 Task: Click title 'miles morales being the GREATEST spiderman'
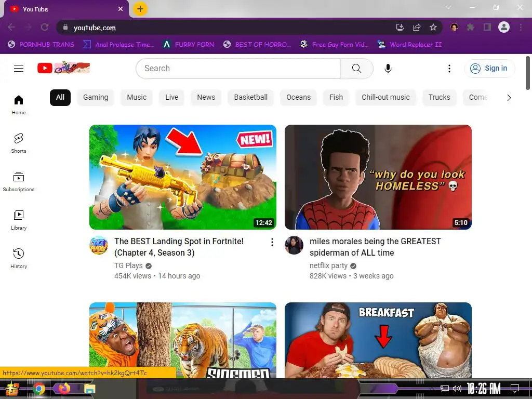tap(375, 247)
